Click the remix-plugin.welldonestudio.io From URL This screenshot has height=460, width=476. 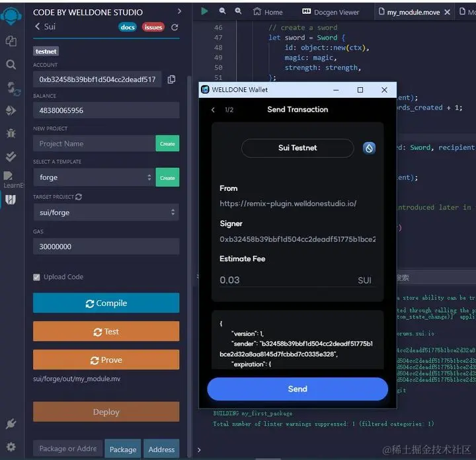pyautogui.click(x=288, y=204)
